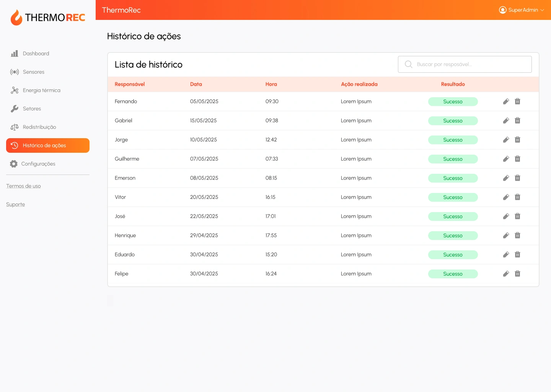Open the Termos de uso link

click(x=23, y=186)
